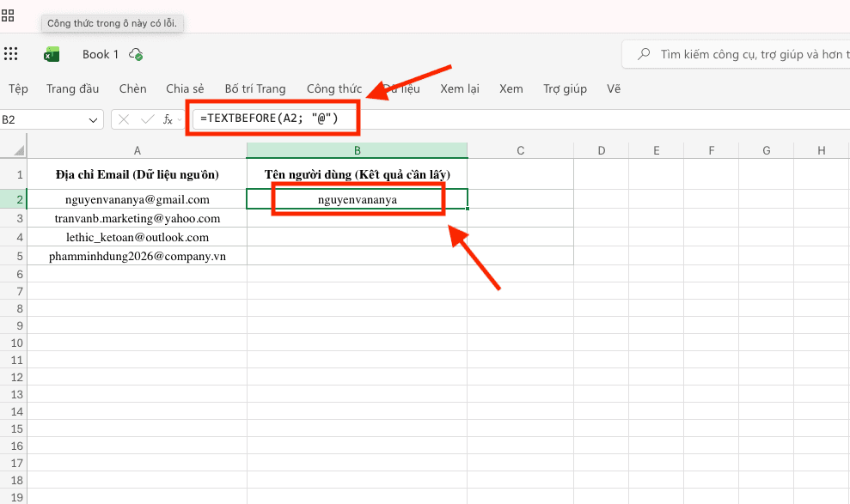The width and height of the screenshot is (850, 504).
Task: Open the Chia sẻ tab
Action: pyautogui.click(x=185, y=88)
